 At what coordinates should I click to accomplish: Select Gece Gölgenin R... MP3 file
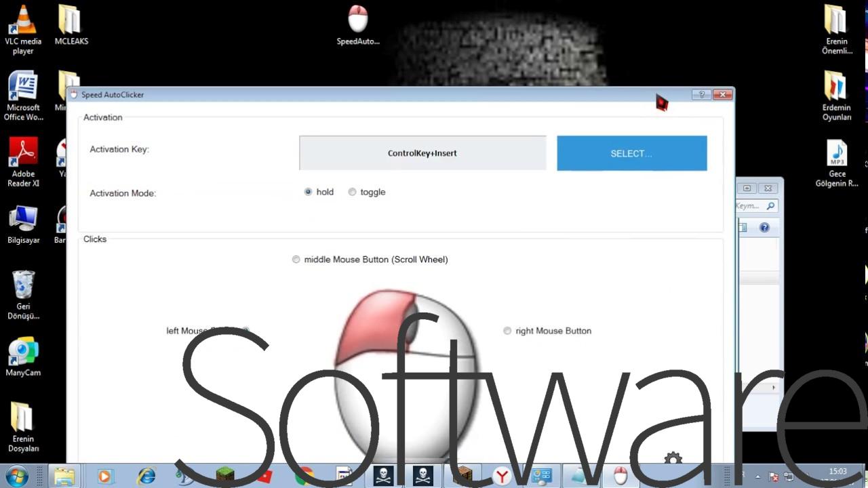837,163
